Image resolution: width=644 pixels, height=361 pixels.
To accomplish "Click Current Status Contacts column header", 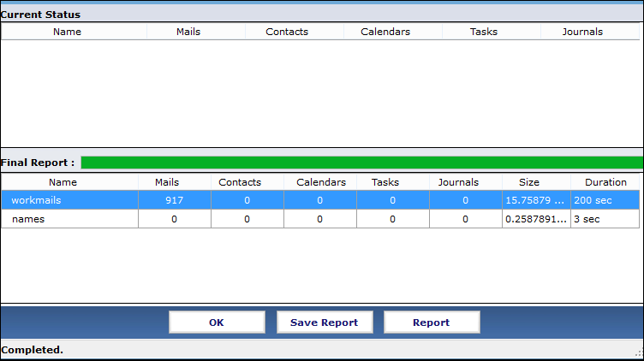I will tap(295, 32).
